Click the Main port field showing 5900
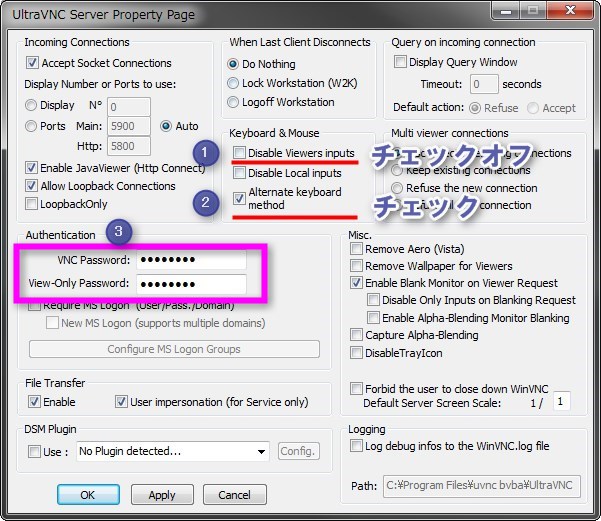Screen dimensions: 601x521 coord(129,126)
